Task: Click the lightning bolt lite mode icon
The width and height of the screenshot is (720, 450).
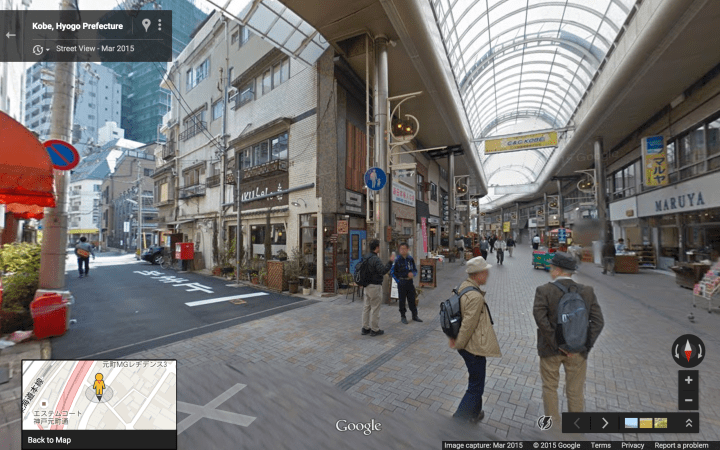Action: [544, 423]
